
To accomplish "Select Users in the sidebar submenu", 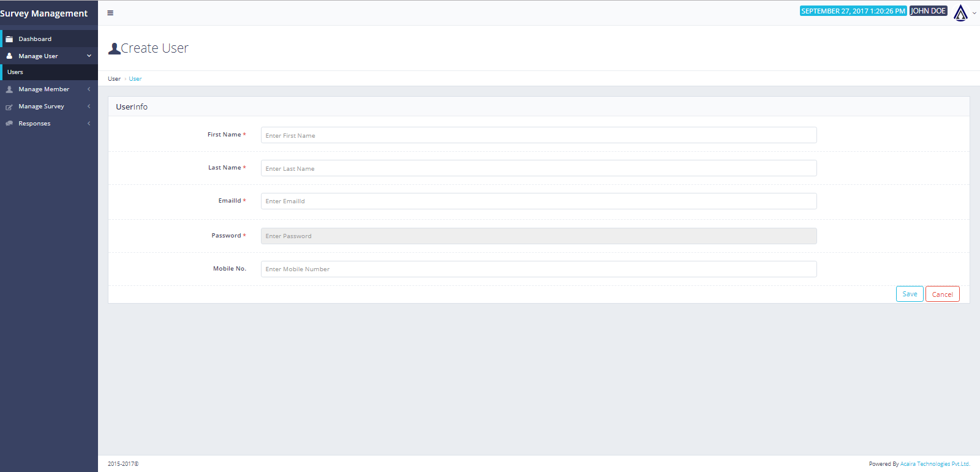I will 15,72.
